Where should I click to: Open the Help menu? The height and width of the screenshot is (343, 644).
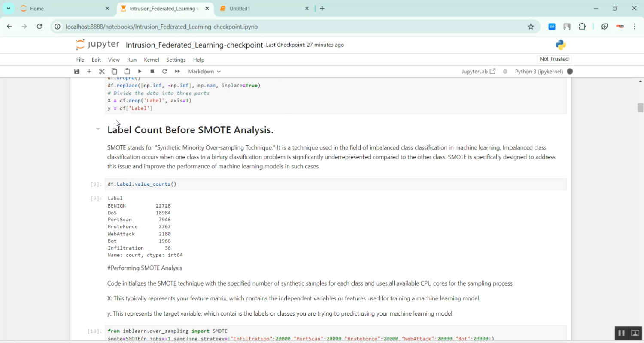pyautogui.click(x=199, y=60)
